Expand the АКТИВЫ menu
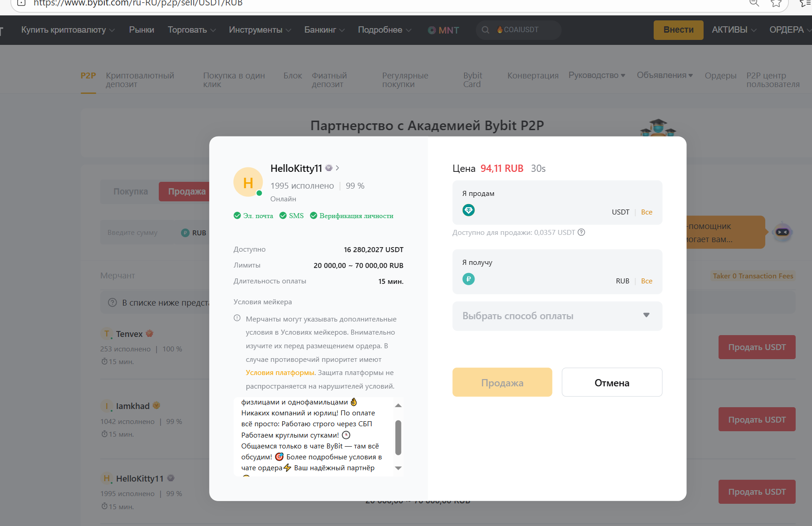 (x=734, y=30)
